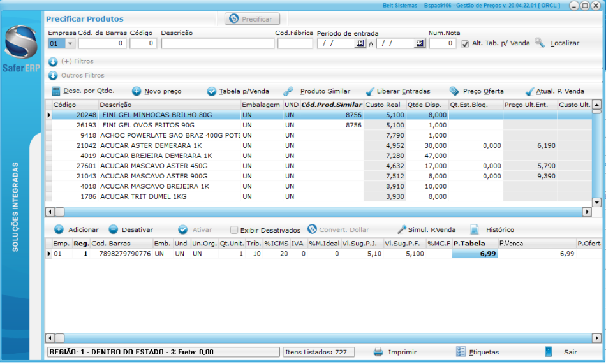Open Etiquetas labels icon
This screenshot has width=606, height=364.
coord(462,352)
